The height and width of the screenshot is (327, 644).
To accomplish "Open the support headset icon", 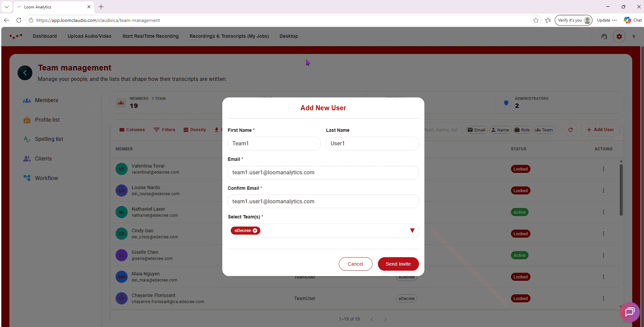I will 604,36.
